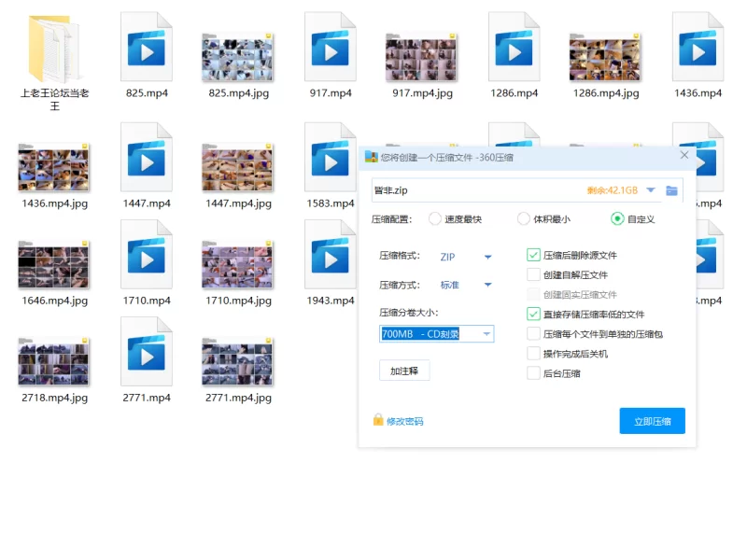Image resolution: width=747 pixels, height=560 pixels.
Task: Click the browse folder icon beside the filename
Action: 671,190
